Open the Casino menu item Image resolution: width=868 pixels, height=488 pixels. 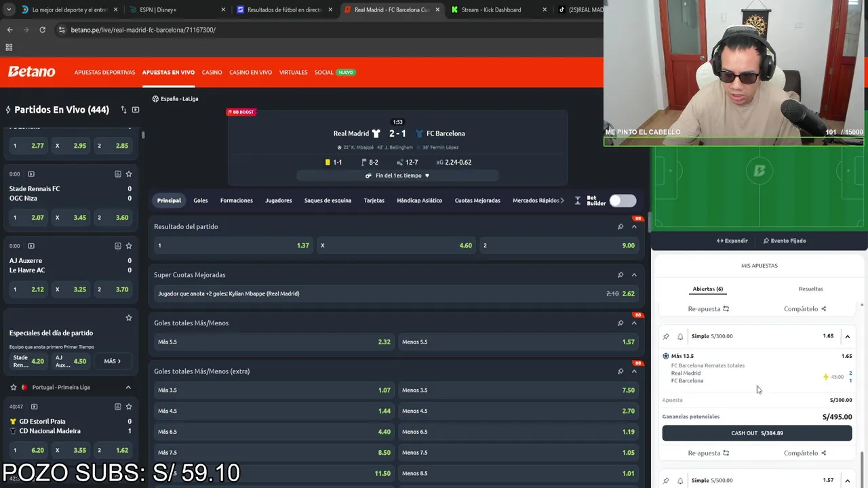point(212,73)
